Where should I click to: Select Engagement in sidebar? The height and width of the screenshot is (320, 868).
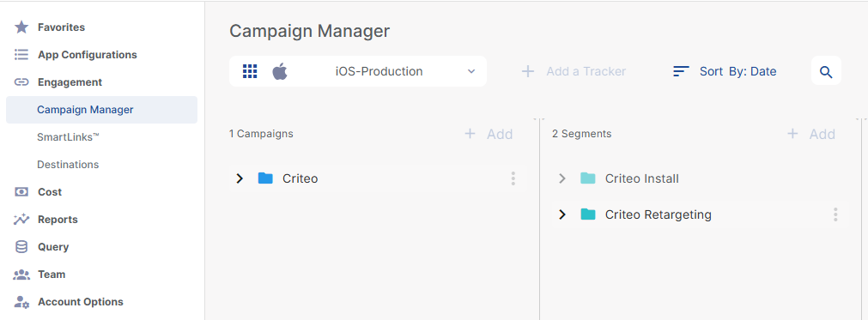[70, 82]
